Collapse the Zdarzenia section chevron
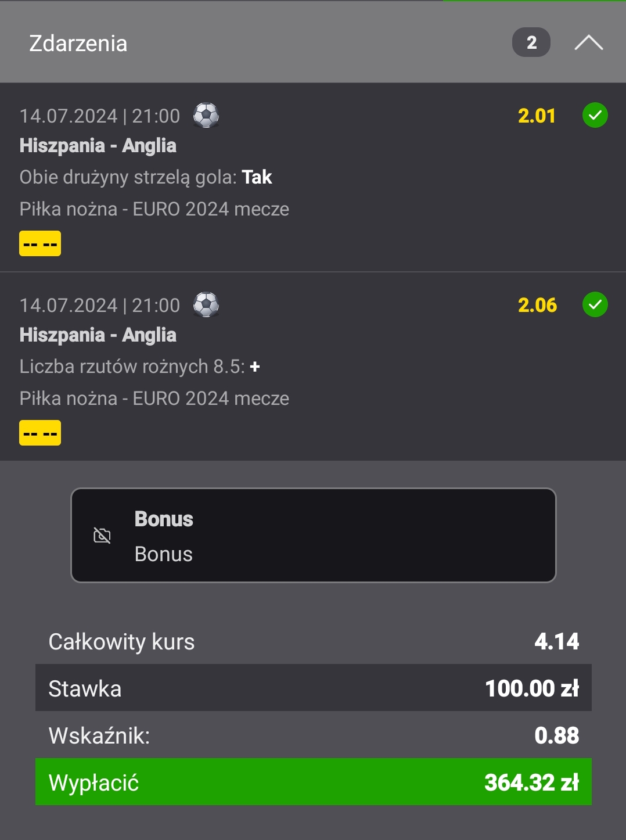 (588, 43)
